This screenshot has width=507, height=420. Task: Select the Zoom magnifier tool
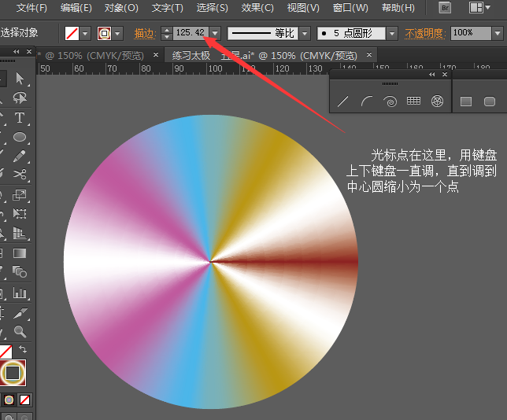click(20, 331)
